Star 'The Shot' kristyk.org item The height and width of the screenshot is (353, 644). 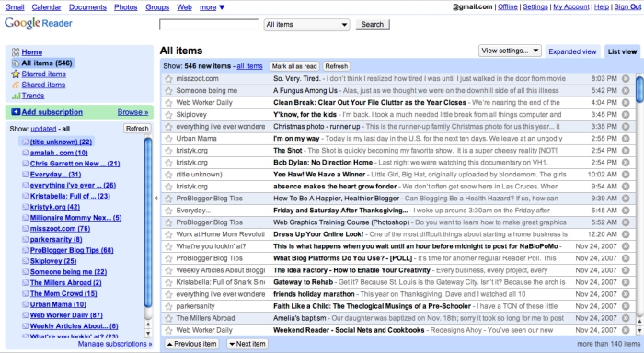[x=168, y=151]
